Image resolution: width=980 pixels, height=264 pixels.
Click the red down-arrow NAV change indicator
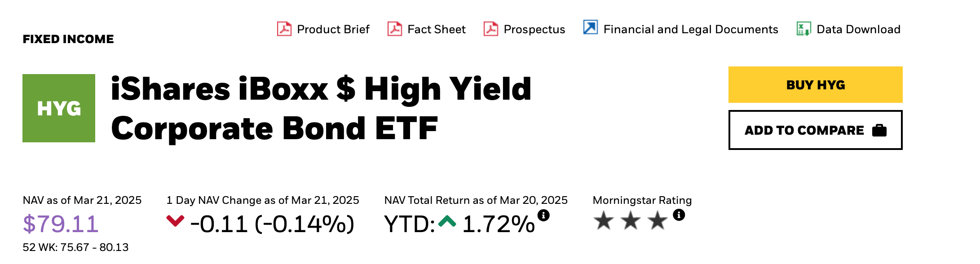(x=175, y=220)
